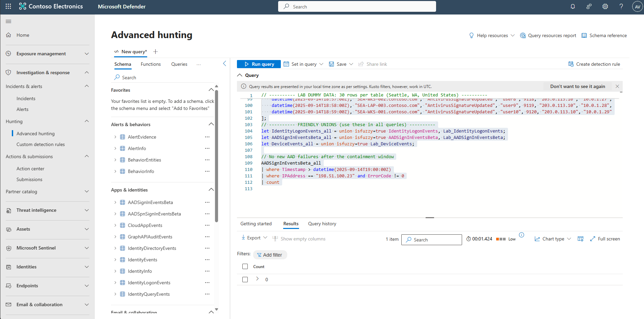Expand the AlertInfo table node
Viewport: 644px width, 319px height.
115,148
